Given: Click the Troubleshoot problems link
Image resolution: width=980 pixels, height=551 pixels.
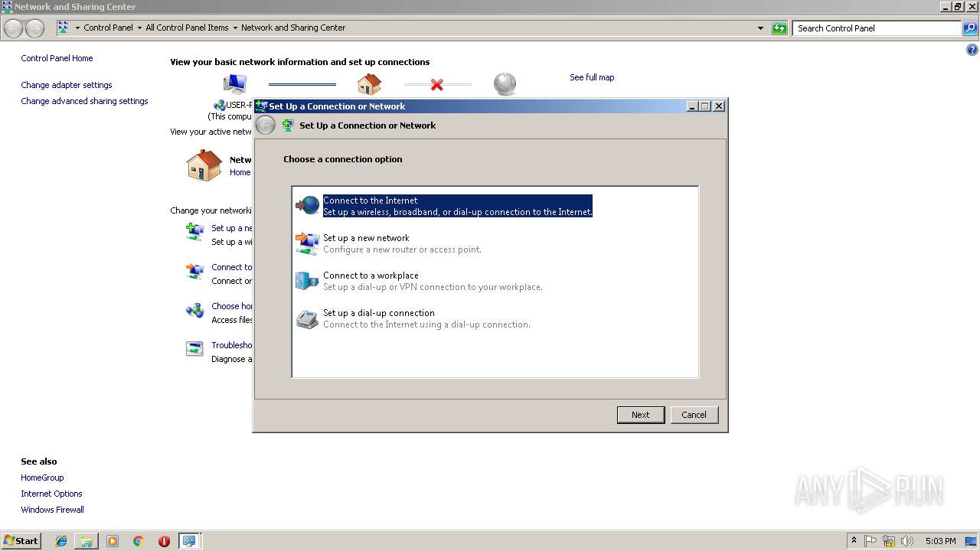Looking at the screenshot, I should click(x=232, y=345).
